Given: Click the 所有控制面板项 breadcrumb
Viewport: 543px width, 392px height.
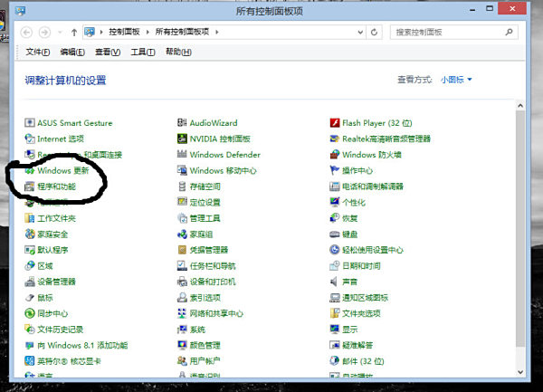Looking at the screenshot, I should [182, 32].
